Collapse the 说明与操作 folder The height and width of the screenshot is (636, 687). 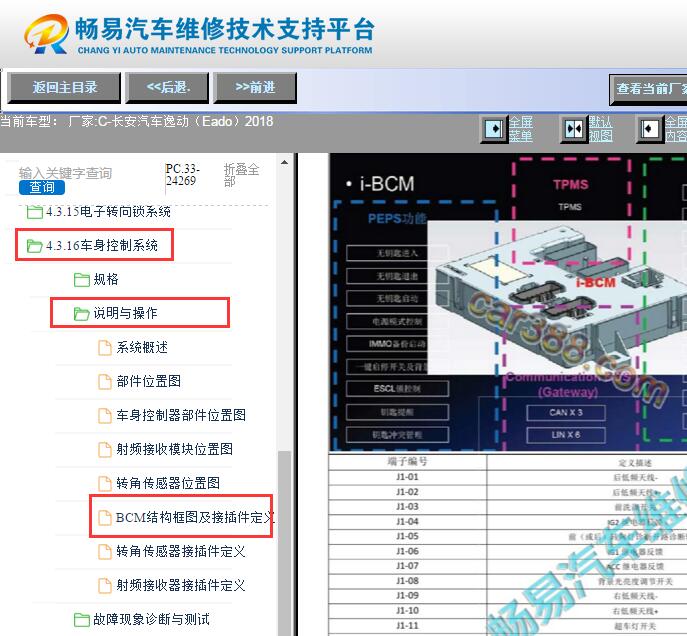(125, 313)
